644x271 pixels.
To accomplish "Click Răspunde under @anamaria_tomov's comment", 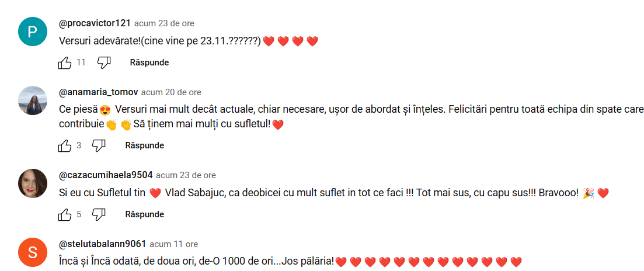I will pos(145,145).
